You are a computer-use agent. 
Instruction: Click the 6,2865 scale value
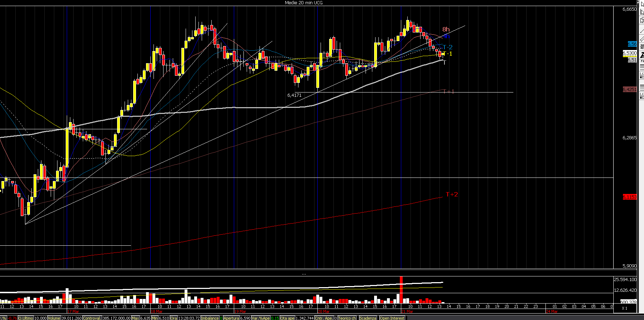tap(630, 138)
